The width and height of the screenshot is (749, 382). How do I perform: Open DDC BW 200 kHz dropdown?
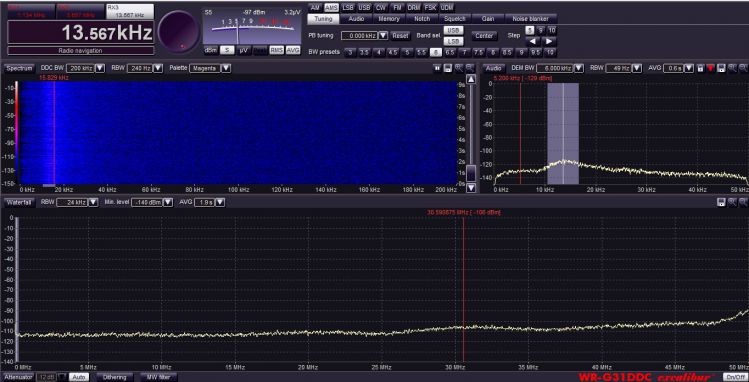(x=99, y=68)
